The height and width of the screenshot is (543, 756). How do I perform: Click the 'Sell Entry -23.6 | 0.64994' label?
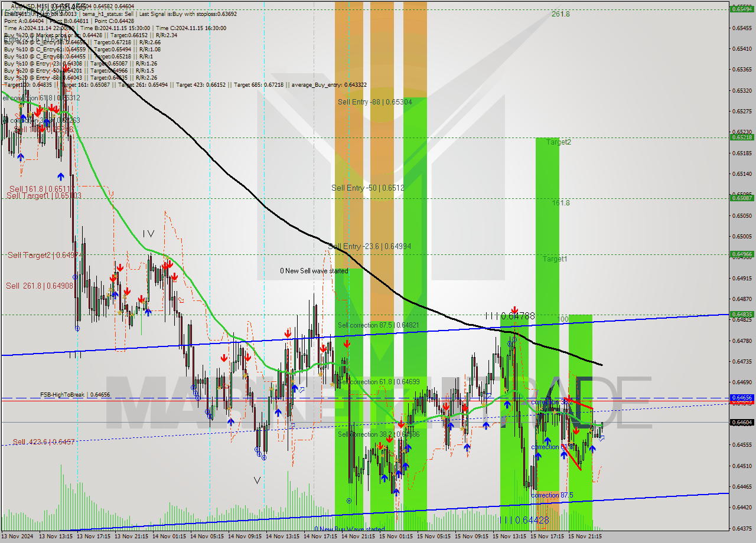[370, 246]
